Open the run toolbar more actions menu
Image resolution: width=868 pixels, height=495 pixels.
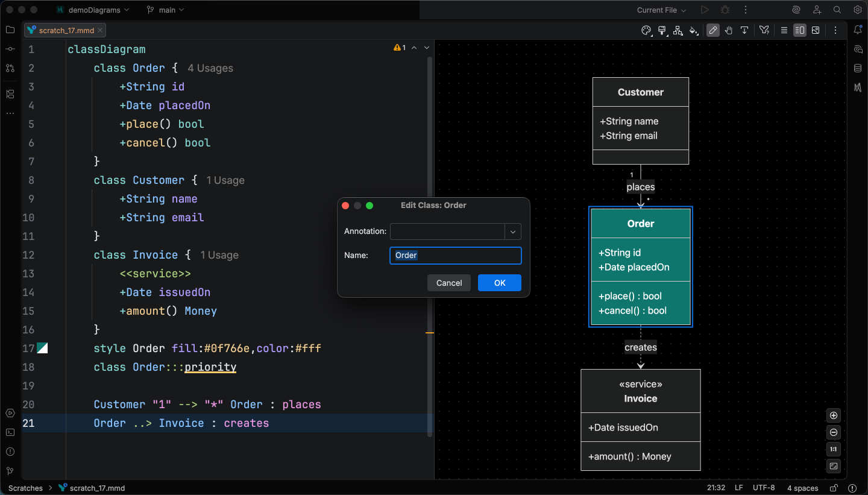point(746,10)
